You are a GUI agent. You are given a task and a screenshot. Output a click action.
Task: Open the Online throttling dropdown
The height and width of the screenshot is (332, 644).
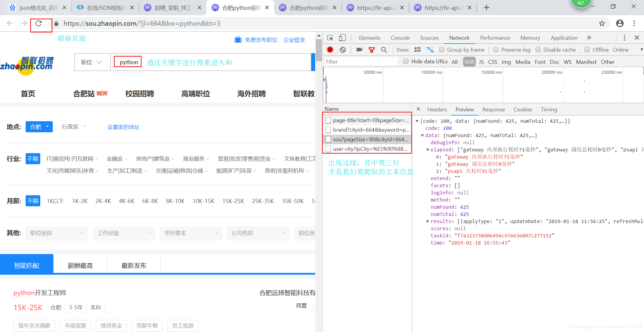(x=628, y=50)
